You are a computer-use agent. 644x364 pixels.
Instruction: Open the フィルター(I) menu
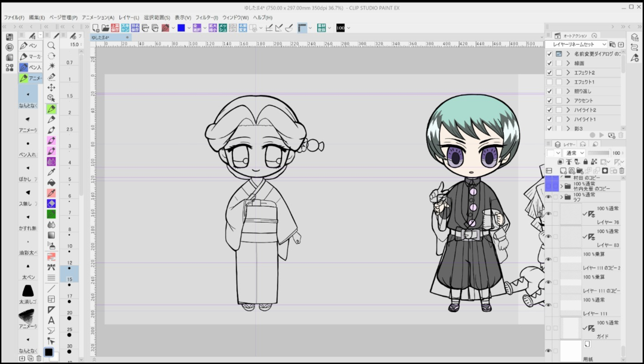[x=206, y=17]
